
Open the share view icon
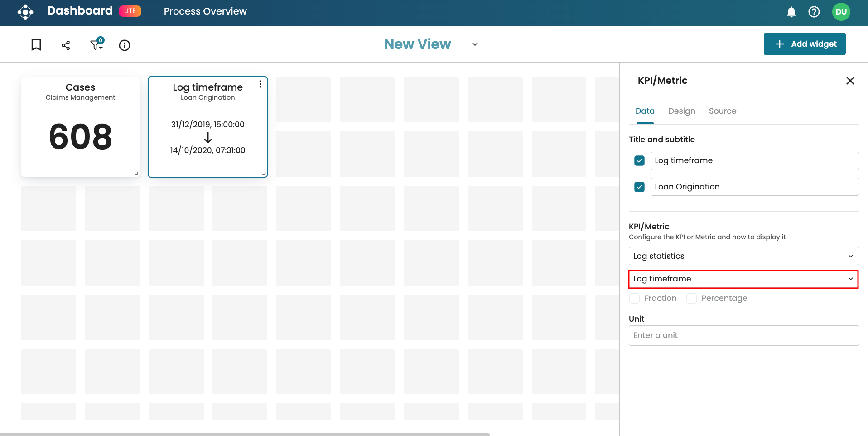(66, 45)
